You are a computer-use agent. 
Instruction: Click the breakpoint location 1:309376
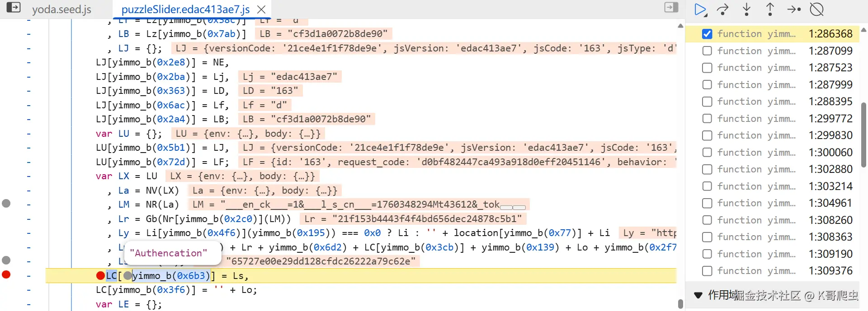[x=830, y=271]
